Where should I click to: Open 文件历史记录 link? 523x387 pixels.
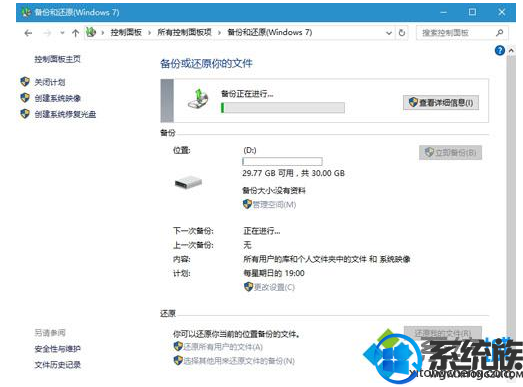[57, 365]
